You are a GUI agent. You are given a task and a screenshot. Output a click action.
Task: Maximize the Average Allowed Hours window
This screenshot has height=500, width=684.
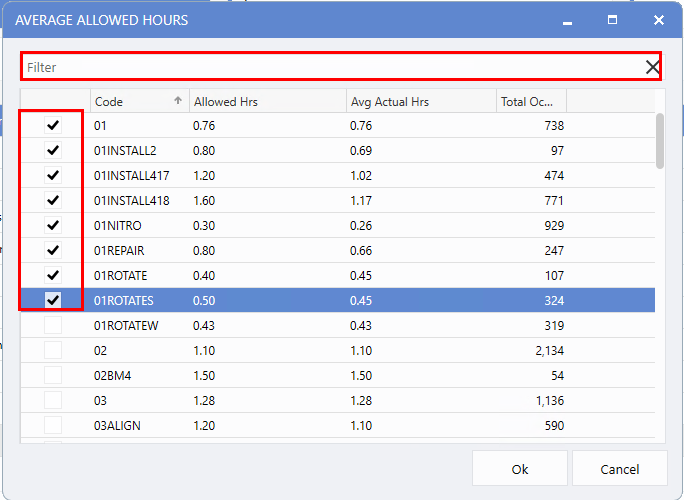pyautogui.click(x=612, y=19)
